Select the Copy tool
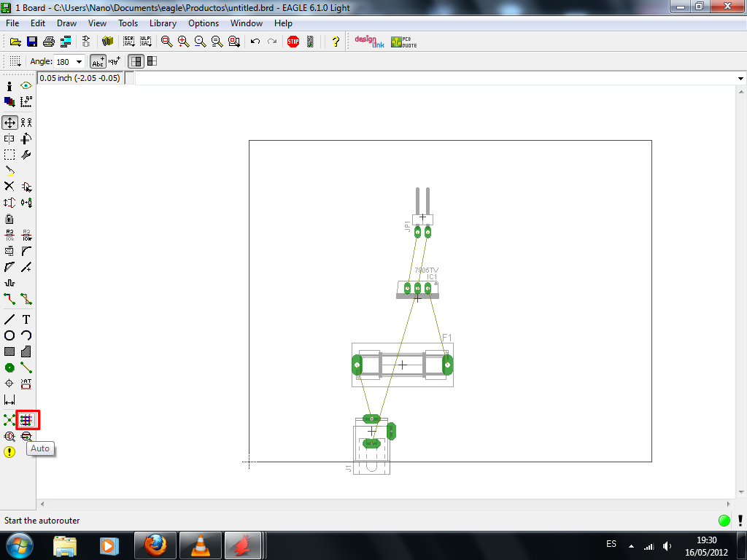This screenshot has height=560, width=747. click(x=26, y=122)
